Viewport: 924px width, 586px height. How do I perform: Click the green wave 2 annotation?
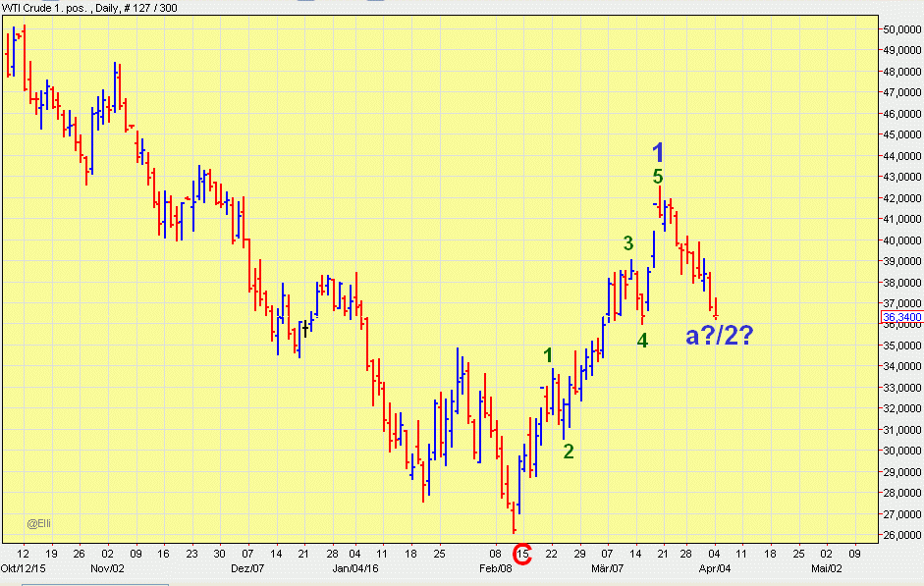coord(569,452)
